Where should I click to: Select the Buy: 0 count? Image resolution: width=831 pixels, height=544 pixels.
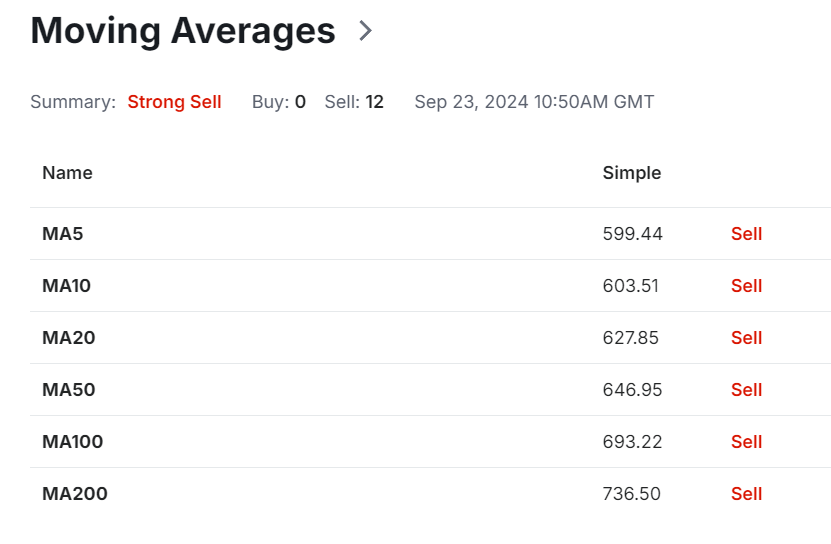(x=279, y=101)
